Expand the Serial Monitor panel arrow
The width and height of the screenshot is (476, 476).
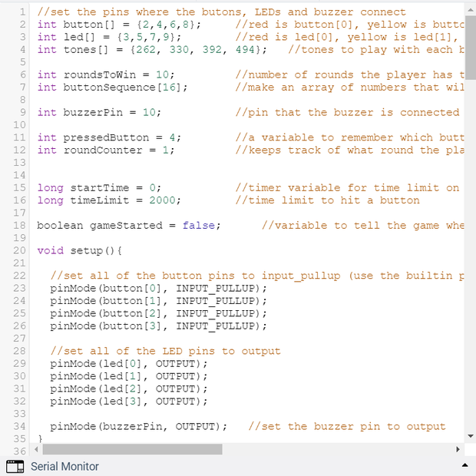[464, 466]
